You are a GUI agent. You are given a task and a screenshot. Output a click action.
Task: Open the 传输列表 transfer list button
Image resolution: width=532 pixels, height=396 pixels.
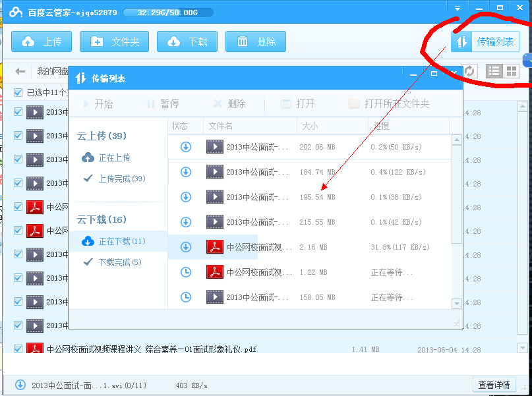(x=485, y=42)
